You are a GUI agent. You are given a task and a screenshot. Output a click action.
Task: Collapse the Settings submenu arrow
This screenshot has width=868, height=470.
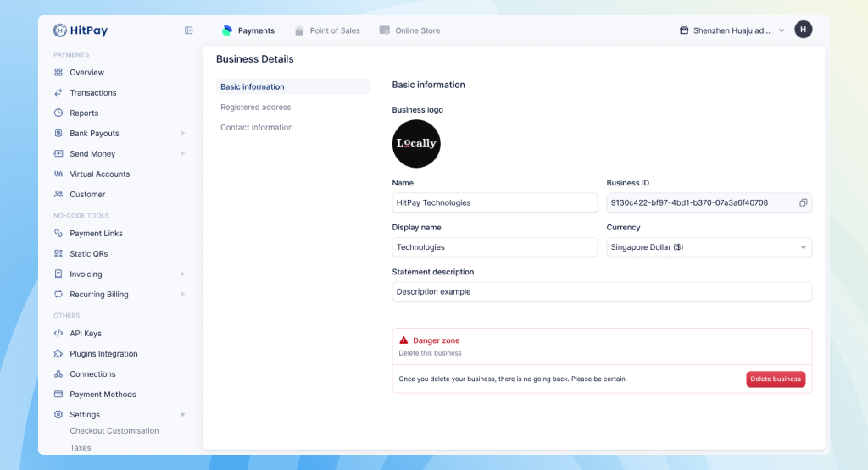183,415
